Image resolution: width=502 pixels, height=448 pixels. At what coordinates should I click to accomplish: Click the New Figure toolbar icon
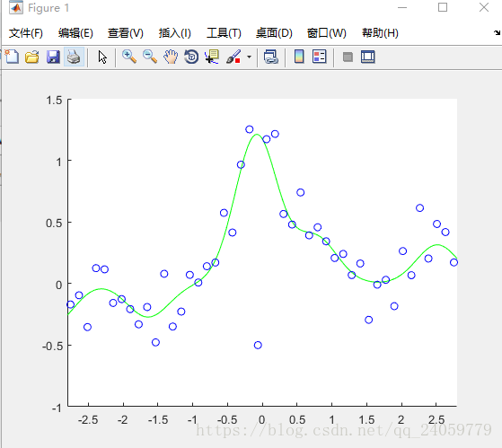point(12,57)
